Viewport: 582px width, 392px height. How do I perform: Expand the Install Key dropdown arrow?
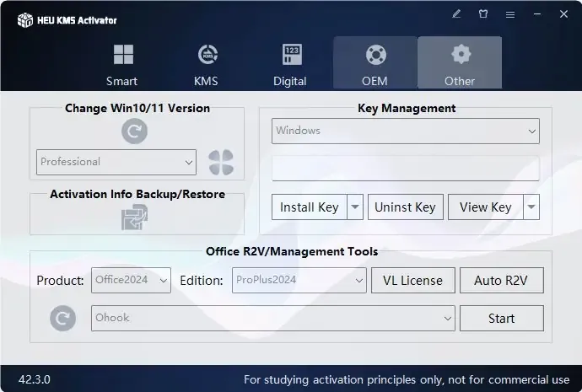pos(355,207)
